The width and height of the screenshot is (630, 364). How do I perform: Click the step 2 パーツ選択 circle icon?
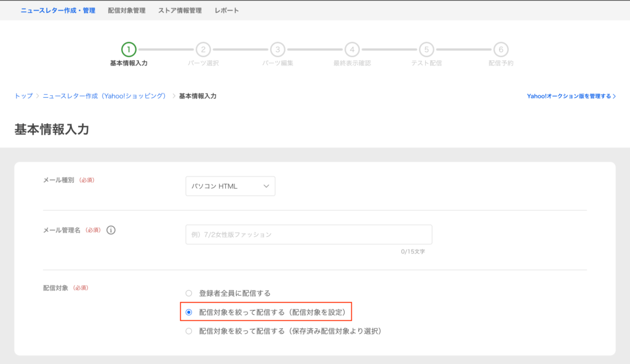(203, 49)
